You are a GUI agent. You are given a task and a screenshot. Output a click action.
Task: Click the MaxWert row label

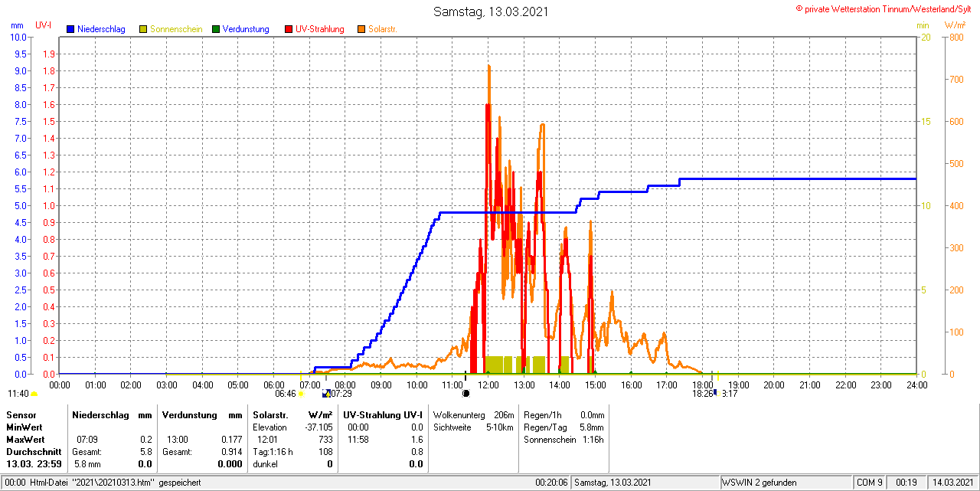coord(24,440)
